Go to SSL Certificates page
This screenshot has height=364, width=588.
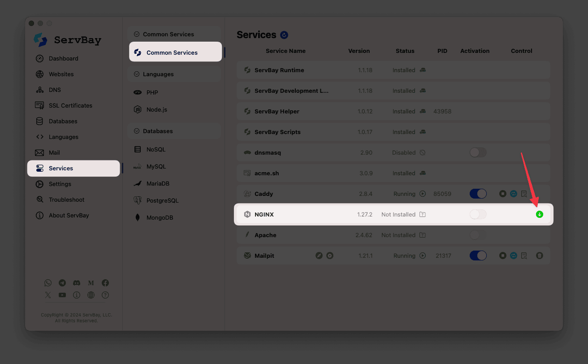70,105
